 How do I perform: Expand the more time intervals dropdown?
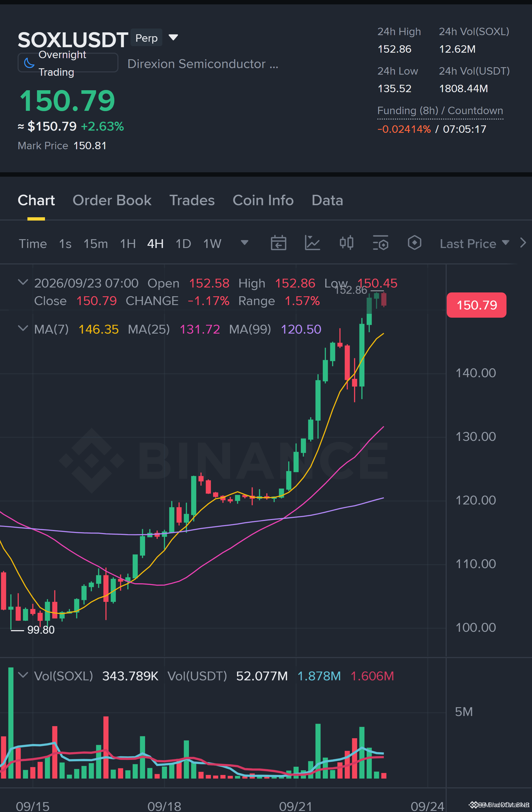(x=245, y=243)
